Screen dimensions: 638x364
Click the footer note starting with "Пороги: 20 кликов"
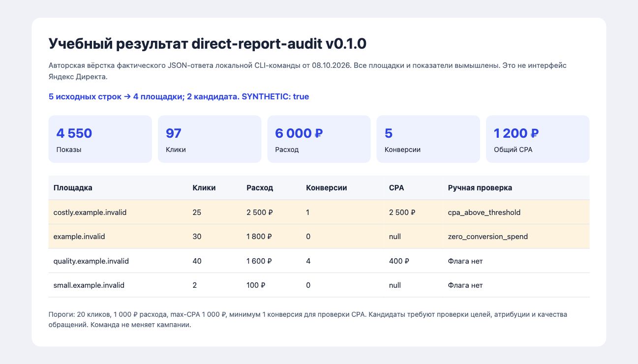[308, 320]
